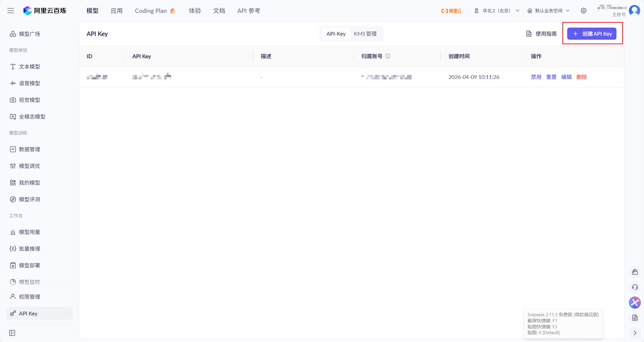The height and width of the screenshot is (342, 644).
Task: Click the user avatar icon
Action: click(x=634, y=11)
